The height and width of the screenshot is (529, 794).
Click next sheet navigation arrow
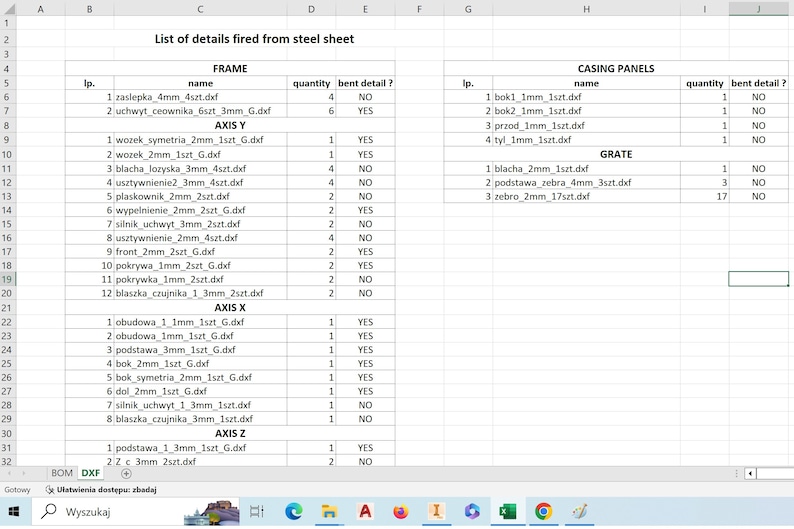pos(23,473)
